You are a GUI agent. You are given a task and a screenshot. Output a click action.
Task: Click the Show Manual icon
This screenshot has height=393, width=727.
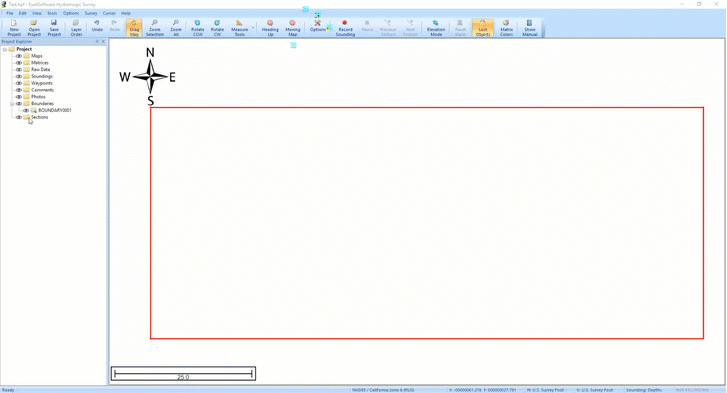click(529, 28)
